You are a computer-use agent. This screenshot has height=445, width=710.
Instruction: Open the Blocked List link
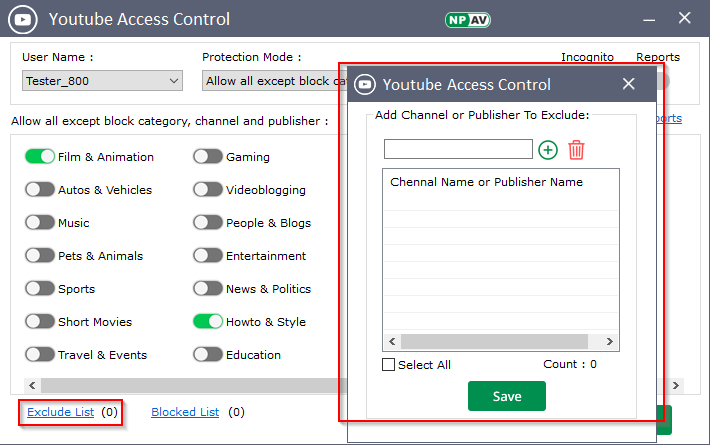[185, 412]
